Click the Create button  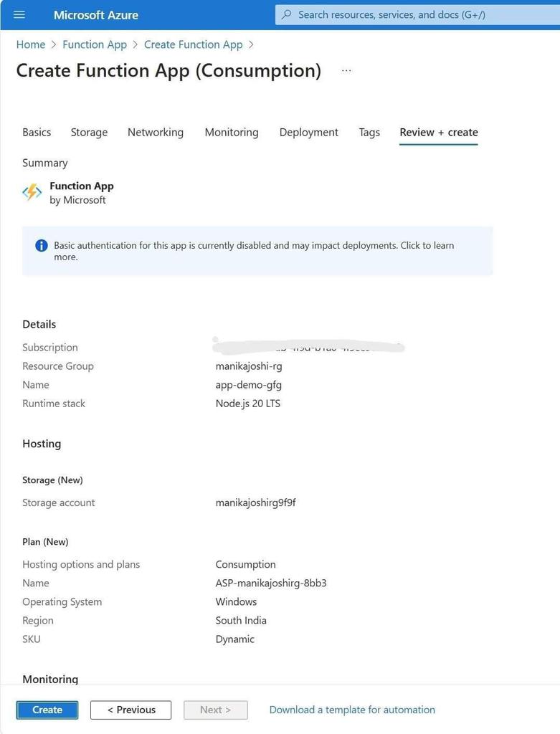coord(47,710)
